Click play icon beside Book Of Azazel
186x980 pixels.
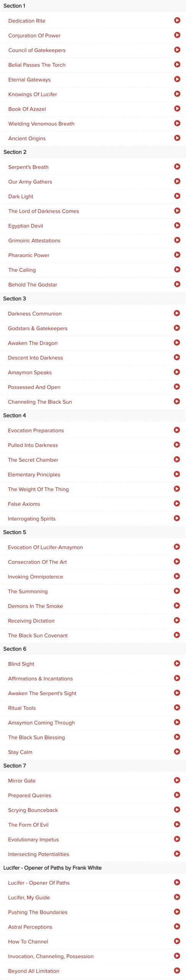177,108
